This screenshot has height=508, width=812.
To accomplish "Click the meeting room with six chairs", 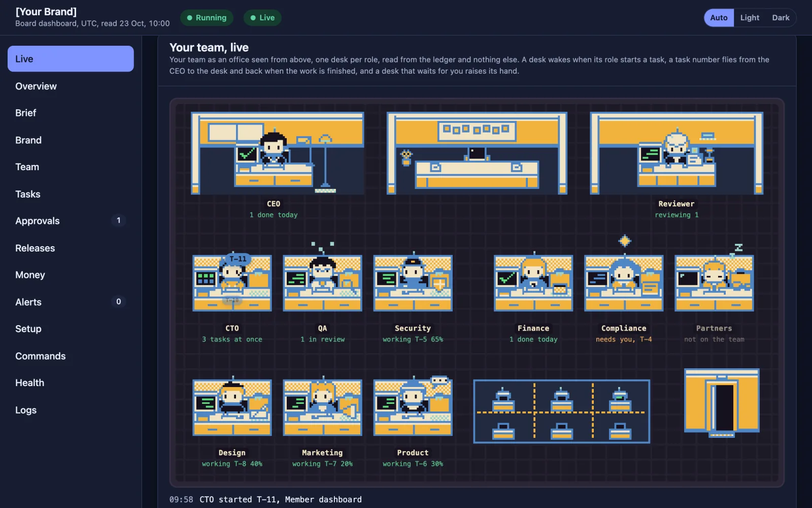I will coord(561,411).
